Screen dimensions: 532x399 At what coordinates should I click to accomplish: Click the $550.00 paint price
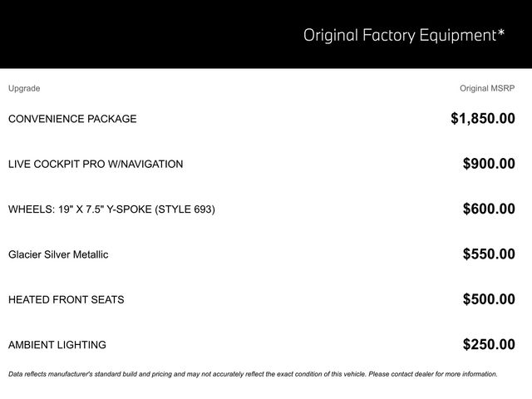489,254
